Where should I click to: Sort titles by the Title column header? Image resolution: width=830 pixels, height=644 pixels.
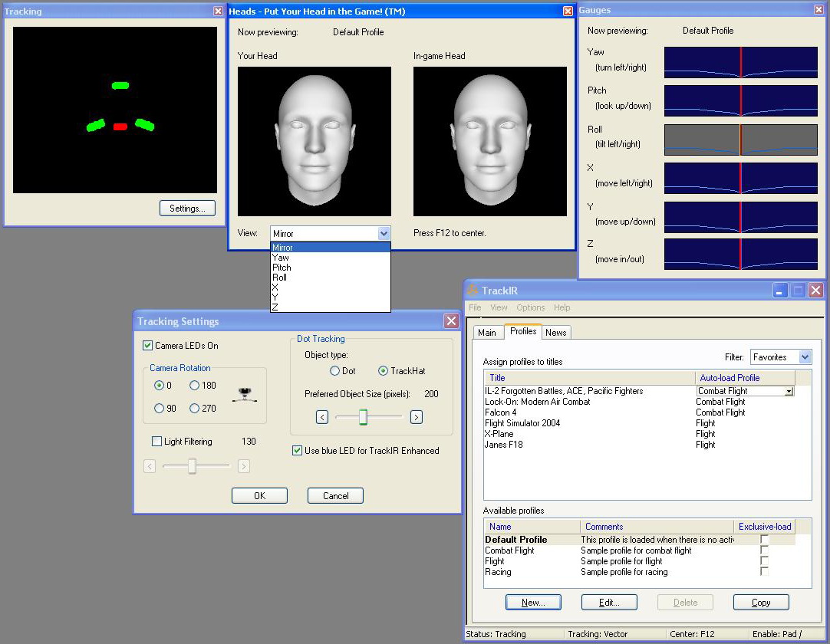click(590, 378)
